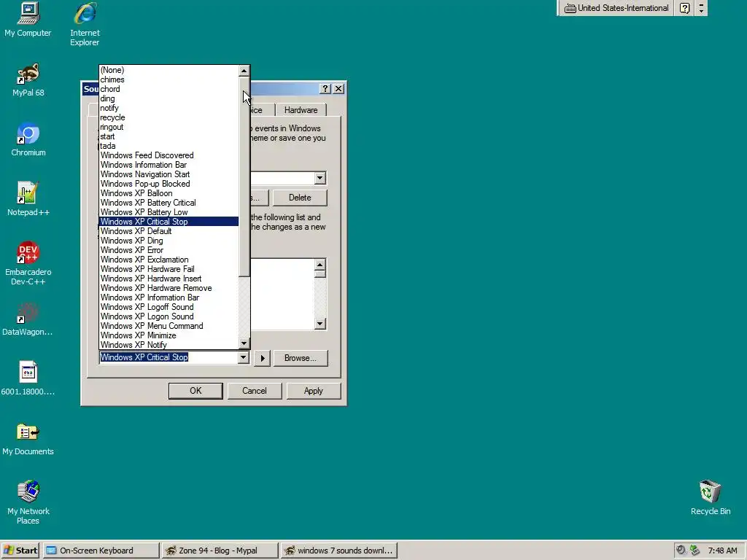This screenshot has width=747, height=560.
Task: Click the volume tray icon in the taskbar
Action: click(x=681, y=550)
